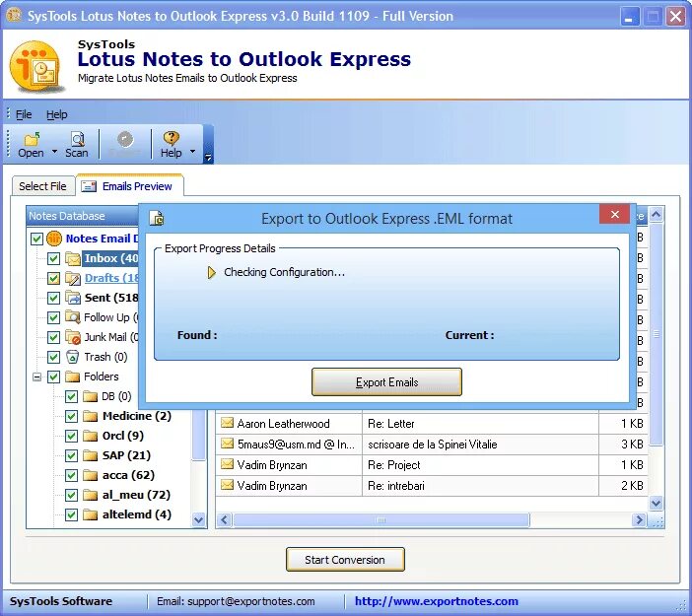Click the app icon in title bar

[14, 16]
